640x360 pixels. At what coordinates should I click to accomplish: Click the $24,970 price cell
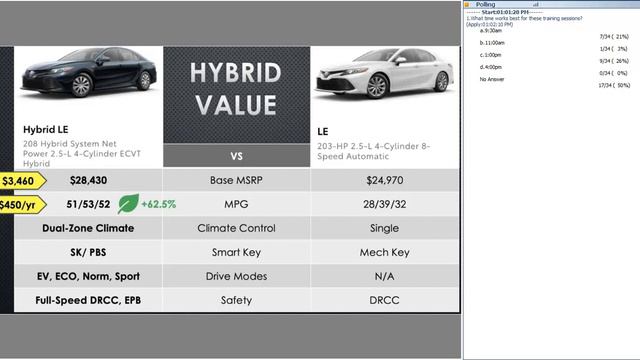coord(384,180)
